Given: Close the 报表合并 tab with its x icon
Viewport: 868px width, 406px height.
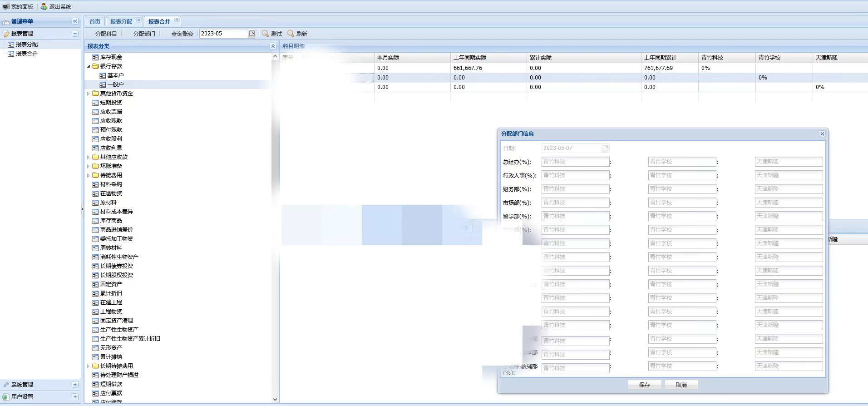Looking at the screenshot, I should pyautogui.click(x=177, y=20).
